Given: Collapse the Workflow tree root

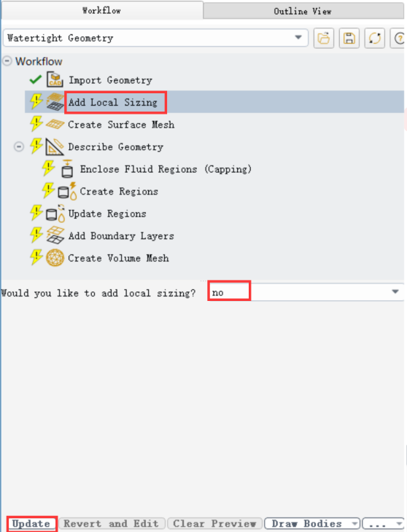Looking at the screenshot, I should 7,61.
